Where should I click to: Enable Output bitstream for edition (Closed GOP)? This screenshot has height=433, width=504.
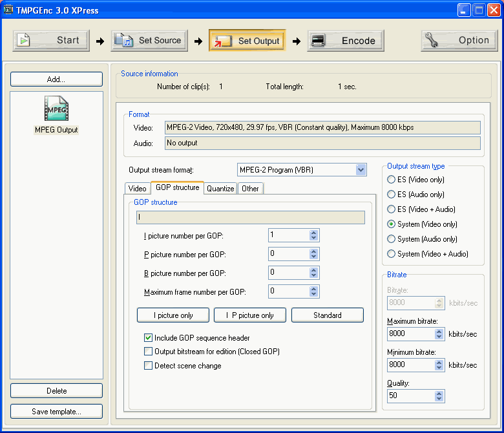click(148, 352)
